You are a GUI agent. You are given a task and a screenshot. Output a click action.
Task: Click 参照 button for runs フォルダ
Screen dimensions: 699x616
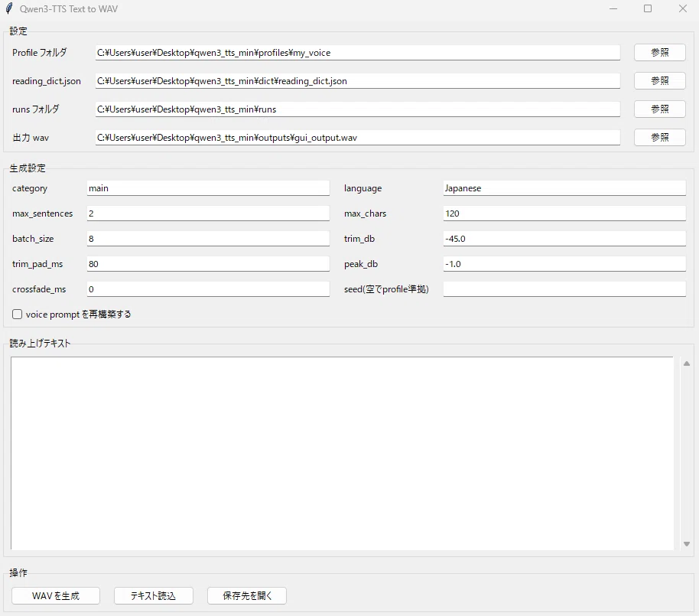660,109
